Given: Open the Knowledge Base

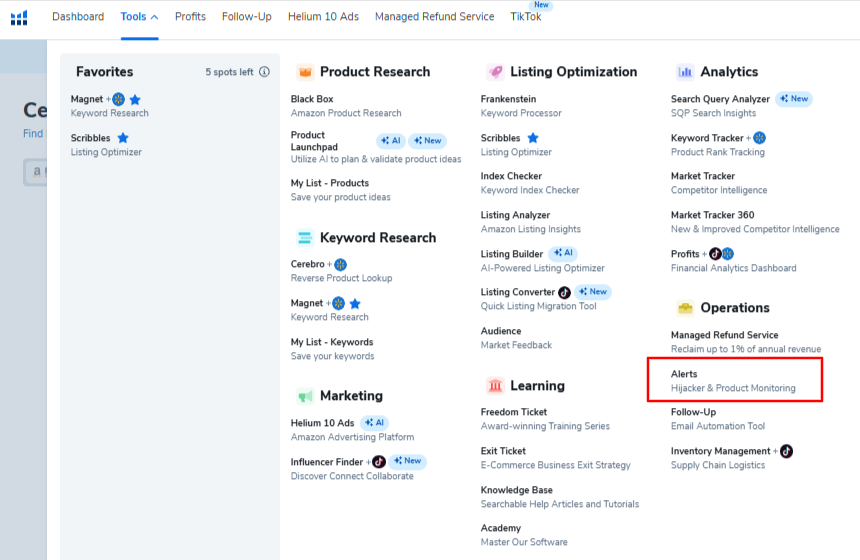Looking at the screenshot, I should (x=517, y=490).
